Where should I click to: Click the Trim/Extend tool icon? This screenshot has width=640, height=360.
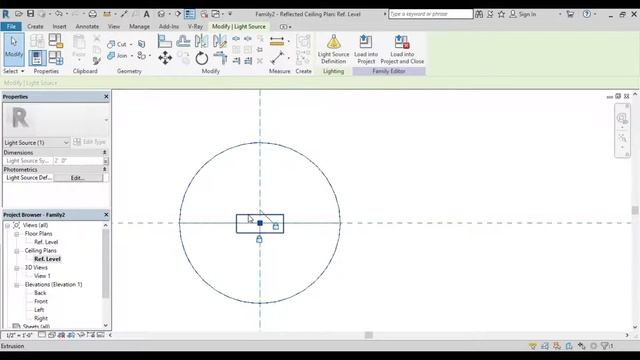220,58
